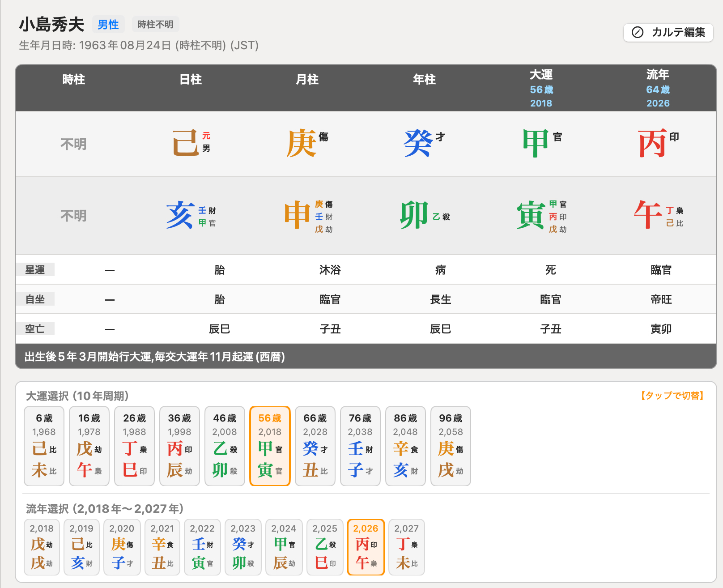Click the 月柱 column header
723x588 pixels.
click(307, 80)
